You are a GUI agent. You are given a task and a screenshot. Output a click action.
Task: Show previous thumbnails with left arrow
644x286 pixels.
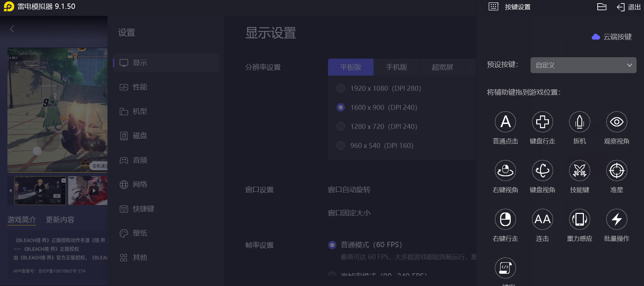pos(11,191)
